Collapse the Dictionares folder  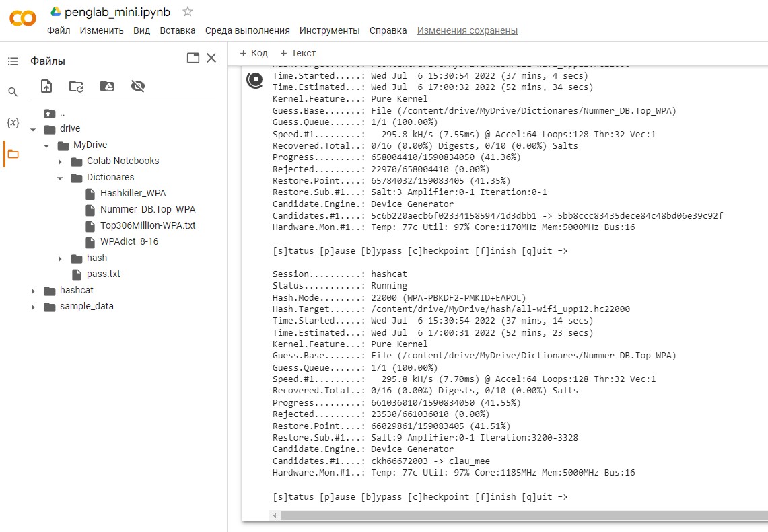coord(60,178)
